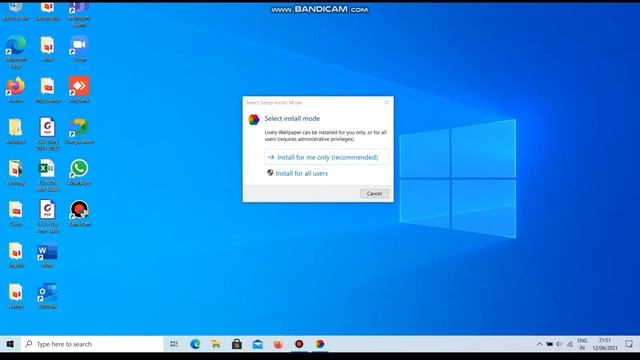Open the WhatsApp desktop shortcut
The image size is (640, 360).
[x=79, y=172]
